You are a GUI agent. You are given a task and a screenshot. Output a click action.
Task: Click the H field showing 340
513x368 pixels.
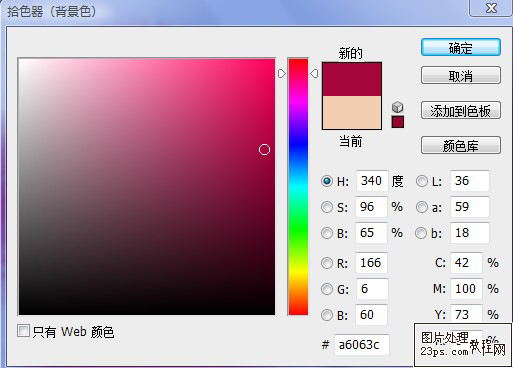tap(372, 181)
